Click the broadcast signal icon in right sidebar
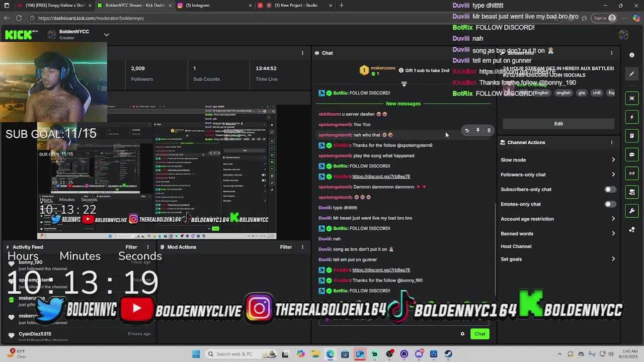The width and height of the screenshot is (644, 362). 632,173
